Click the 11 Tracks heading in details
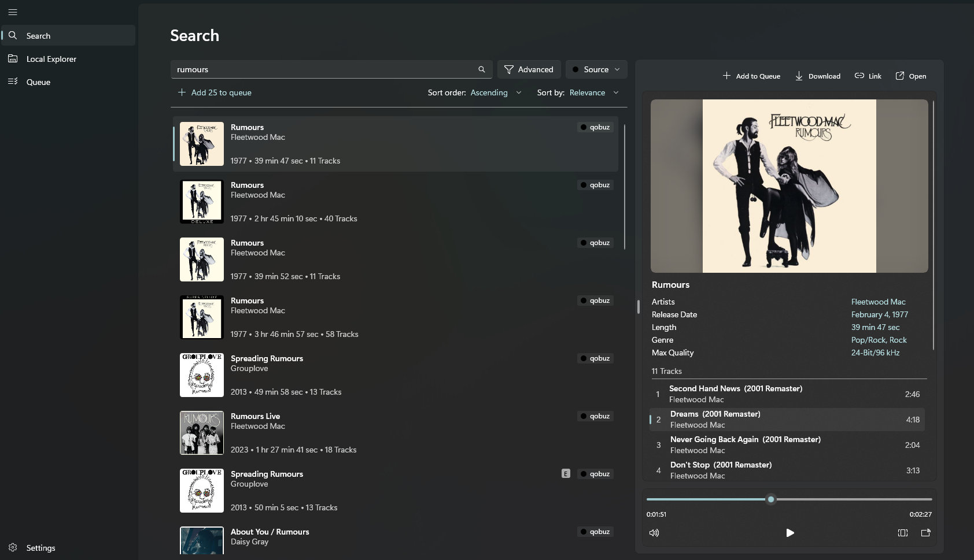This screenshot has height=560, width=974. (x=667, y=371)
